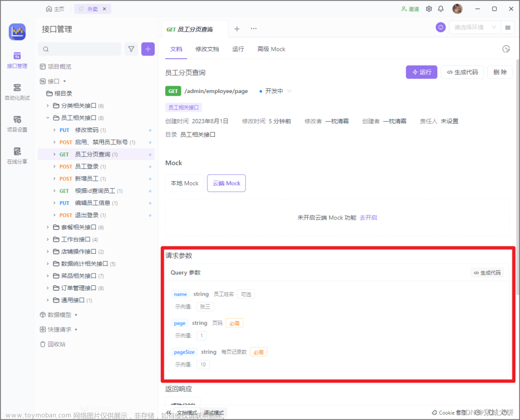Screen dimensions: 520x420
Task: Expand the 工作台接口 folder
Action: (x=48, y=239)
